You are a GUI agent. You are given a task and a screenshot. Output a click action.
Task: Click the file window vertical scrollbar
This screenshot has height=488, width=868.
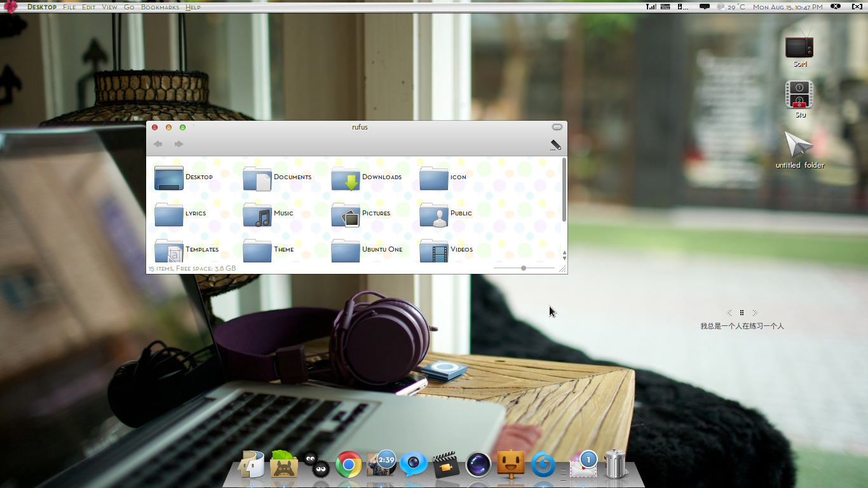coord(564,189)
